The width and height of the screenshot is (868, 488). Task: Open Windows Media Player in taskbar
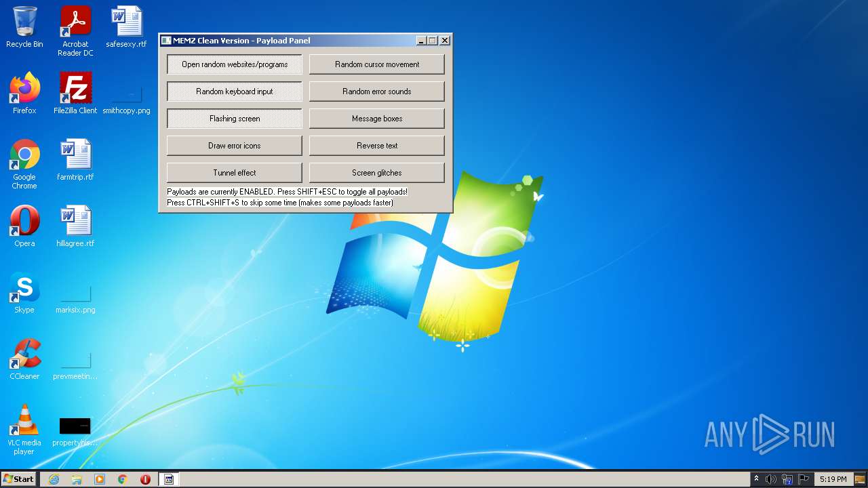click(100, 479)
